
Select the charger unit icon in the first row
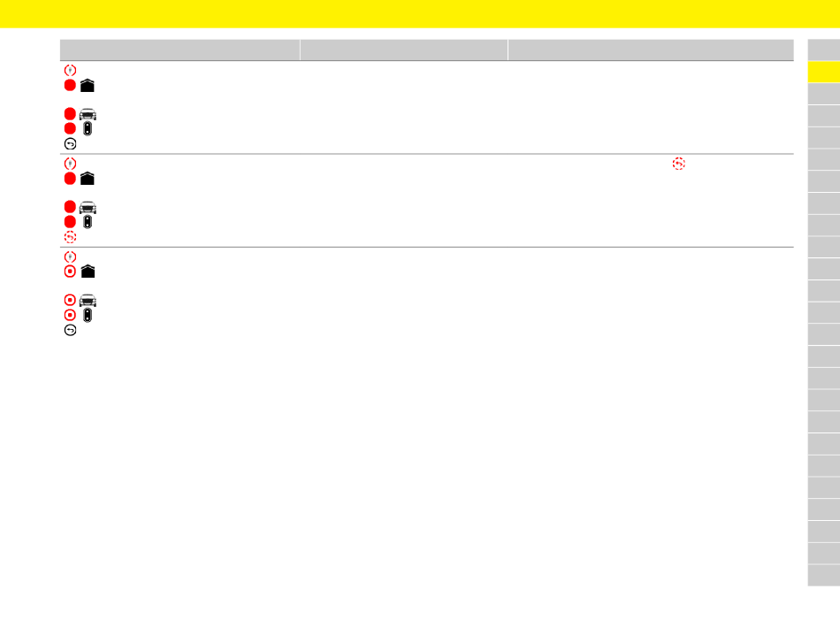click(88, 128)
